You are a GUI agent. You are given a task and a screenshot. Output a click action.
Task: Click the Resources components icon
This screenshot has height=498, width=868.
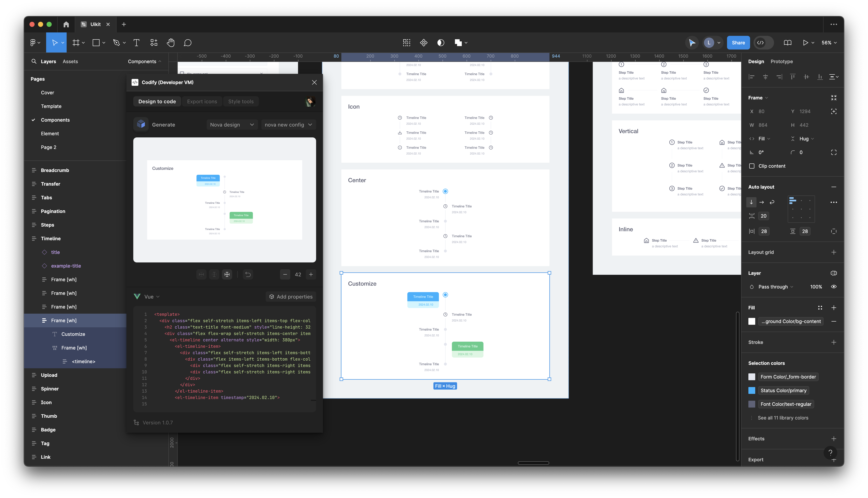154,43
